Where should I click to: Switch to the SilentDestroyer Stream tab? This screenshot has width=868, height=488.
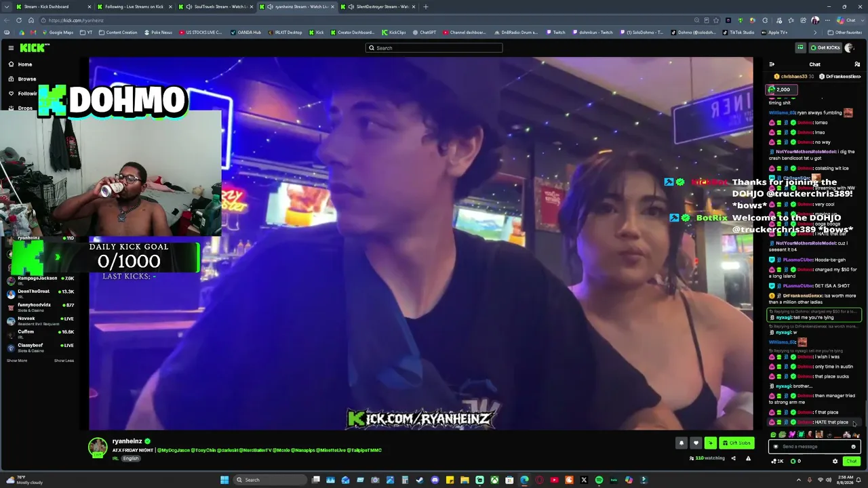378,7
